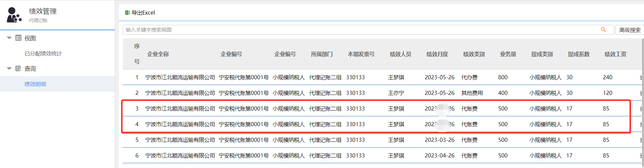The width and height of the screenshot is (644, 168).
Task: Click the 240 绩效工资 value
Action: pos(608,77)
